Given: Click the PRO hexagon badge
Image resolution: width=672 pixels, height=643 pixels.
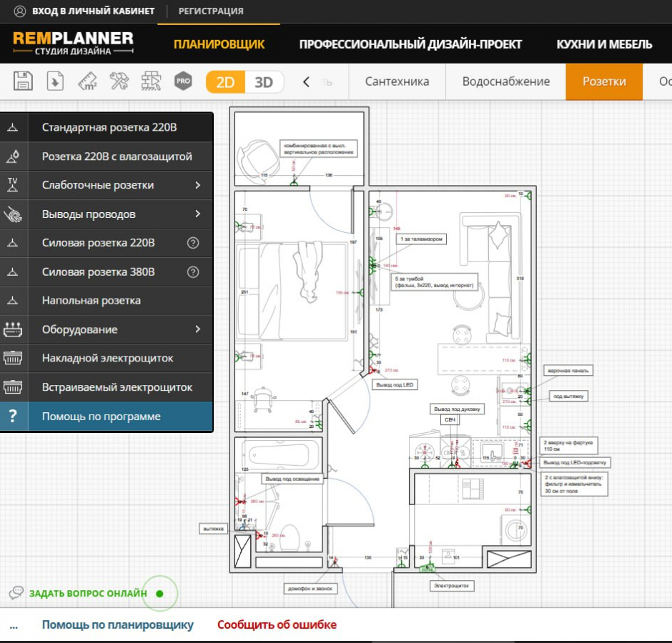Looking at the screenshot, I should pos(183,81).
